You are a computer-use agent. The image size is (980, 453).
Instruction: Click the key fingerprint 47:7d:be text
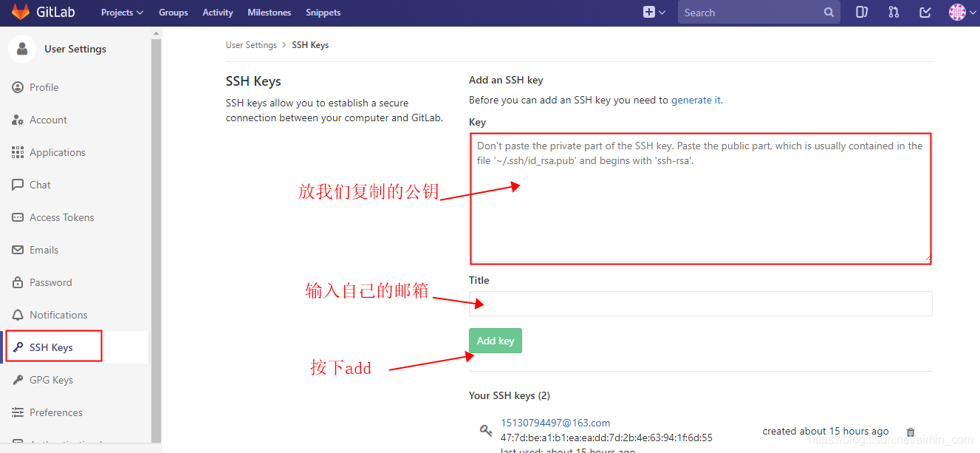606,437
